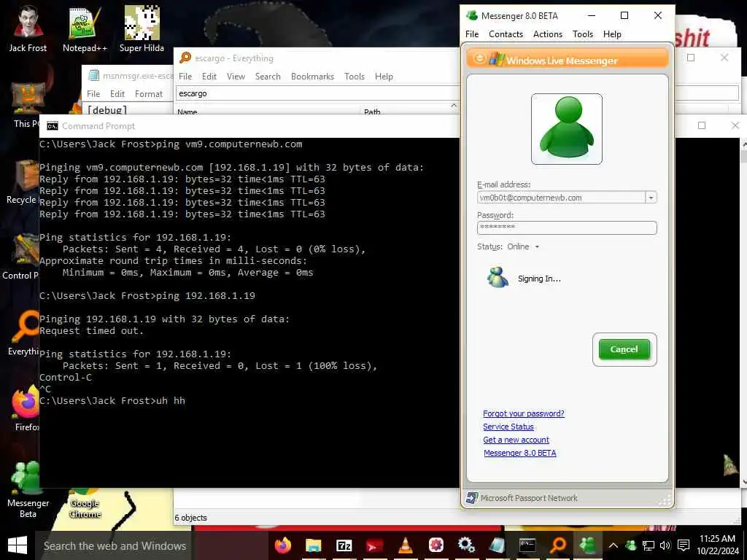Open Search menu in Everything window
The image size is (747, 560).
pyautogui.click(x=268, y=76)
